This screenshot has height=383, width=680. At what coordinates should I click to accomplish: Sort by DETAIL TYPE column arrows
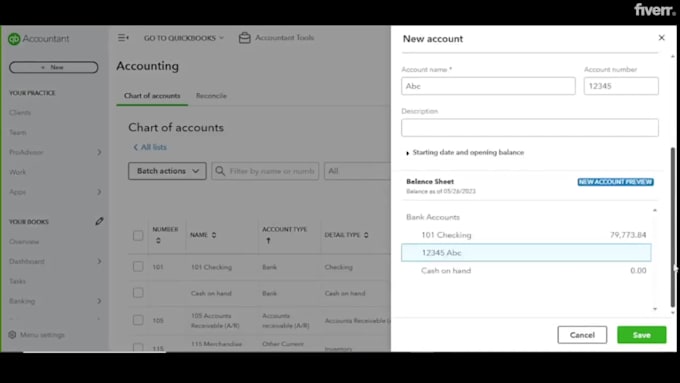366,235
